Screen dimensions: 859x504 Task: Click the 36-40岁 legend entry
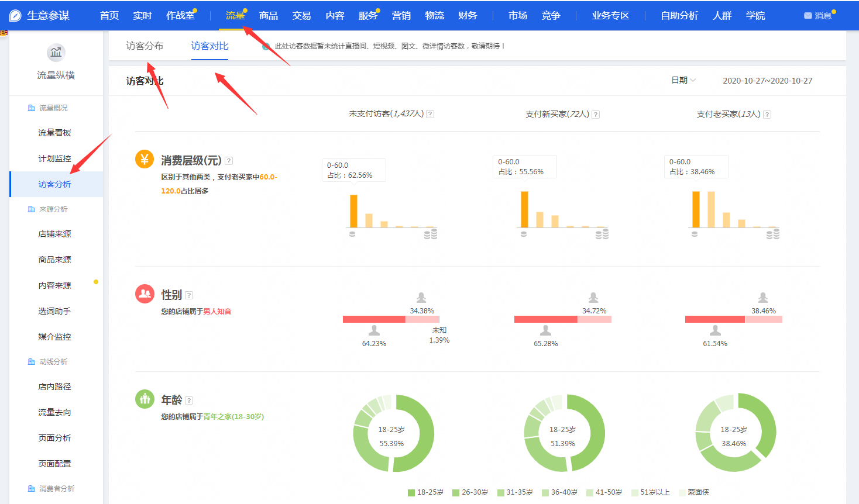(560, 492)
